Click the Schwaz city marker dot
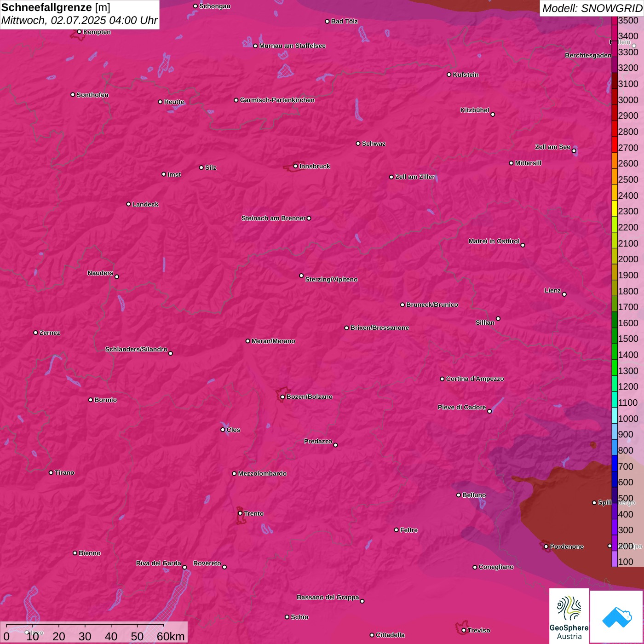The height and width of the screenshot is (644, 644). (358, 144)
